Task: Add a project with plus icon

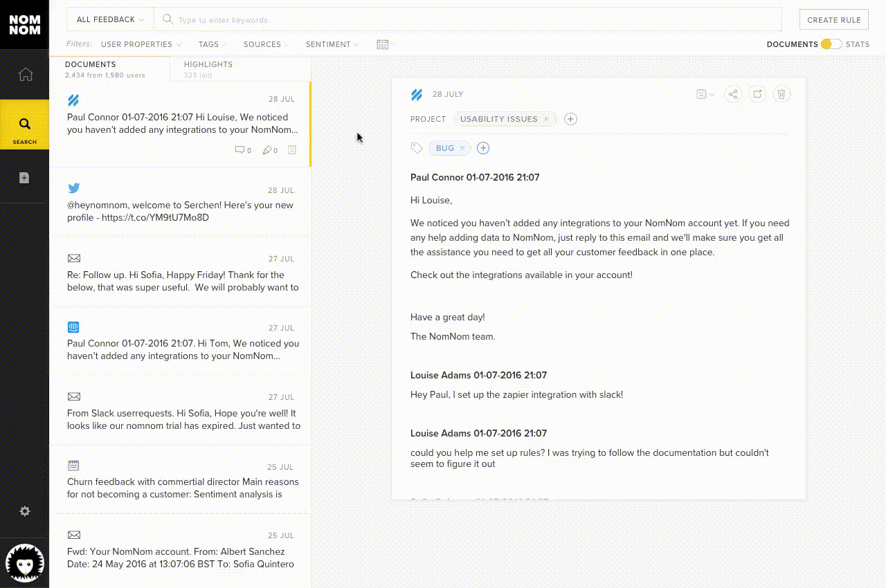Action: tap(570, 119)
